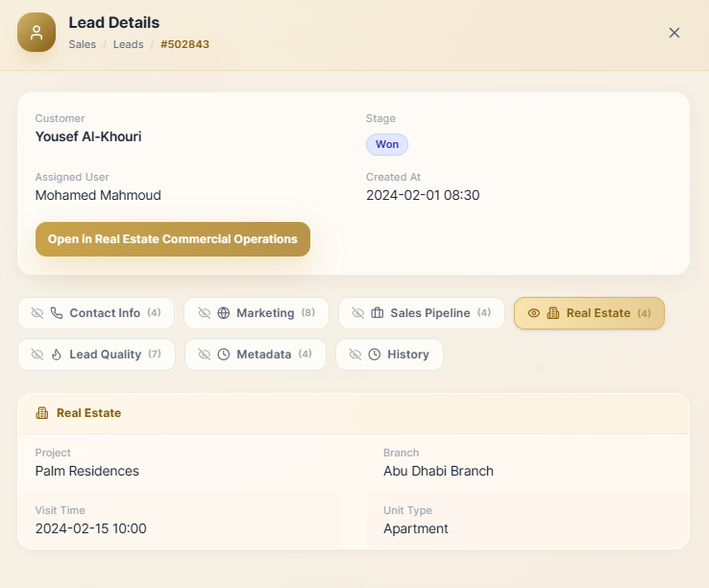Toggle visibility eye on Sales Pipeline section
The height and width of the screenshot is (588, 709).
(x=358, y=313)
